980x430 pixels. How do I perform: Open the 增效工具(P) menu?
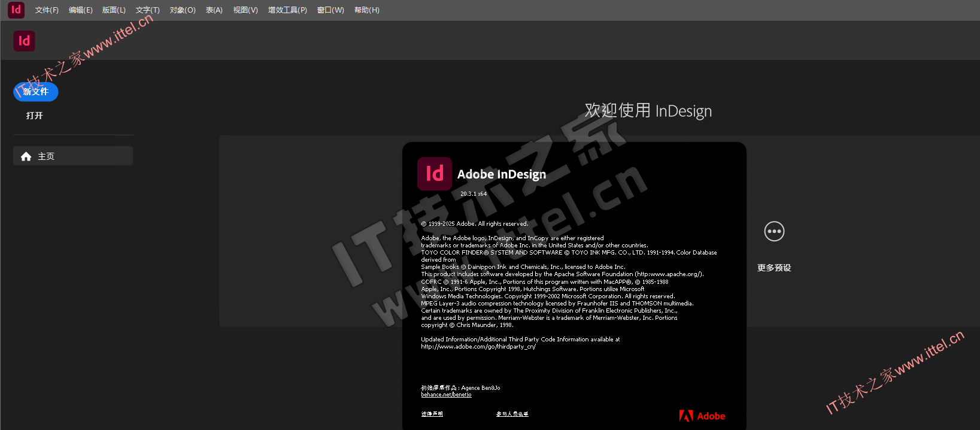pyautogui.click(x=287, y=10)
